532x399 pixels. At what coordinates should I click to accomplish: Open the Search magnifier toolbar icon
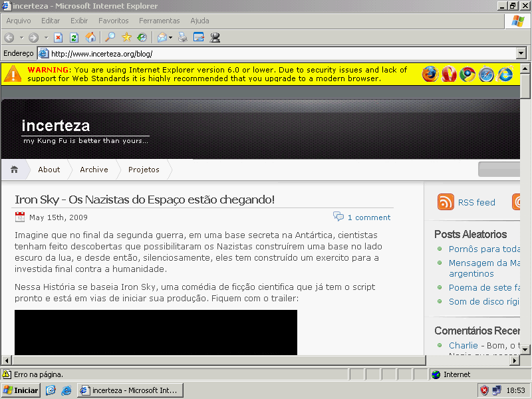[x=110, y=38]
